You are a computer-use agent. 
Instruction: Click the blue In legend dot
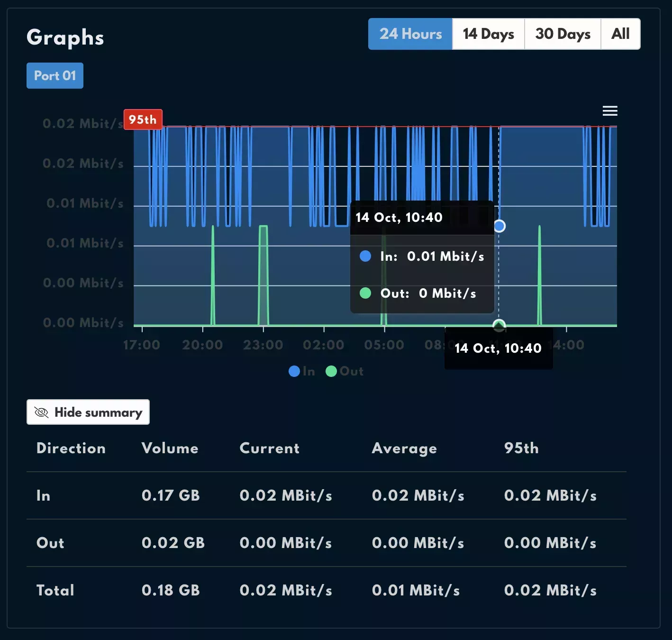pyautogui.click(x=294, y=371)
